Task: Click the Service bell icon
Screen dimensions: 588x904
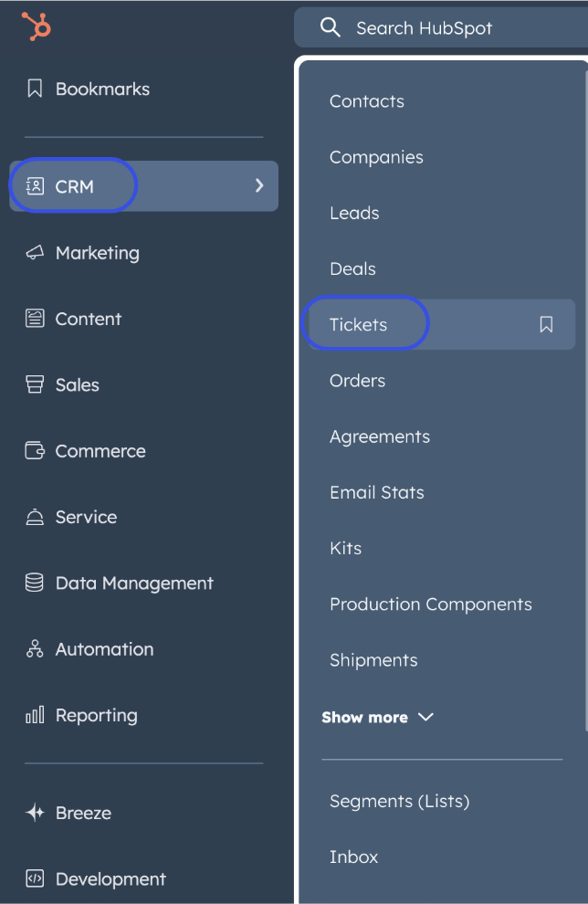Action: pyautogui.click(x=35, y=517)
